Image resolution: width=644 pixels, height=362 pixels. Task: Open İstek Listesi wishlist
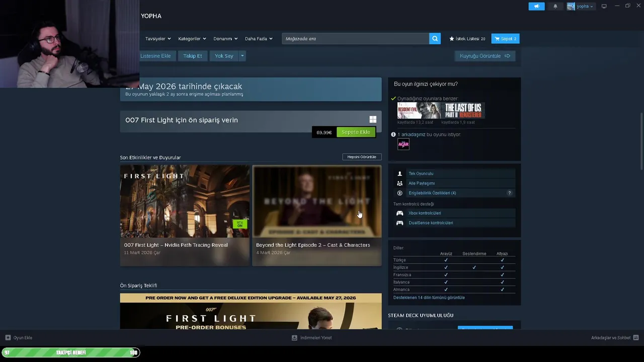pos(467,39)
